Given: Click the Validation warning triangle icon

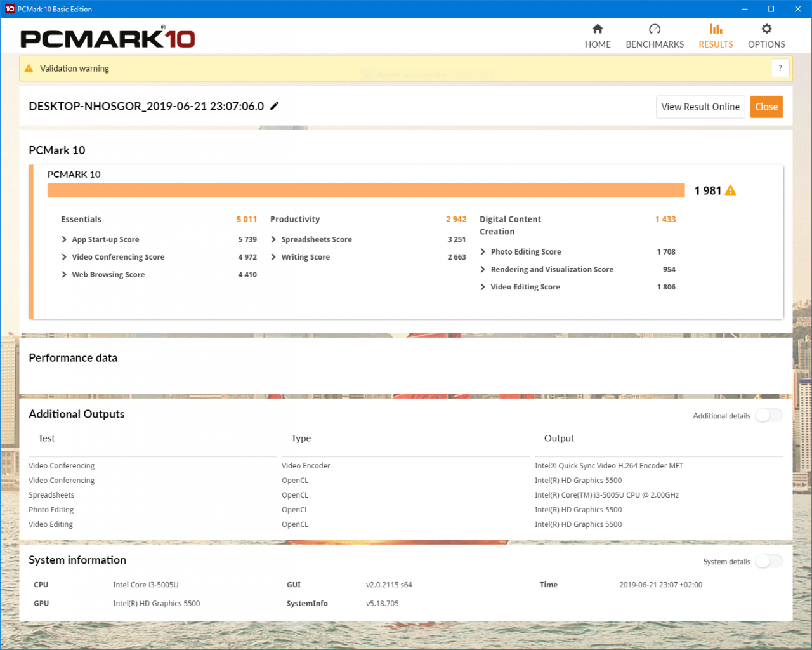Looking at the screenshot, I should point(29,68).
